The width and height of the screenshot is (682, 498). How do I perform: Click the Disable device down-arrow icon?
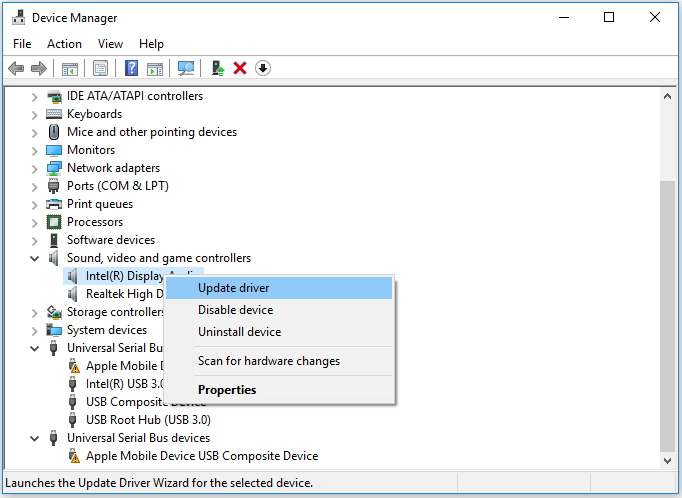[263, 68]
